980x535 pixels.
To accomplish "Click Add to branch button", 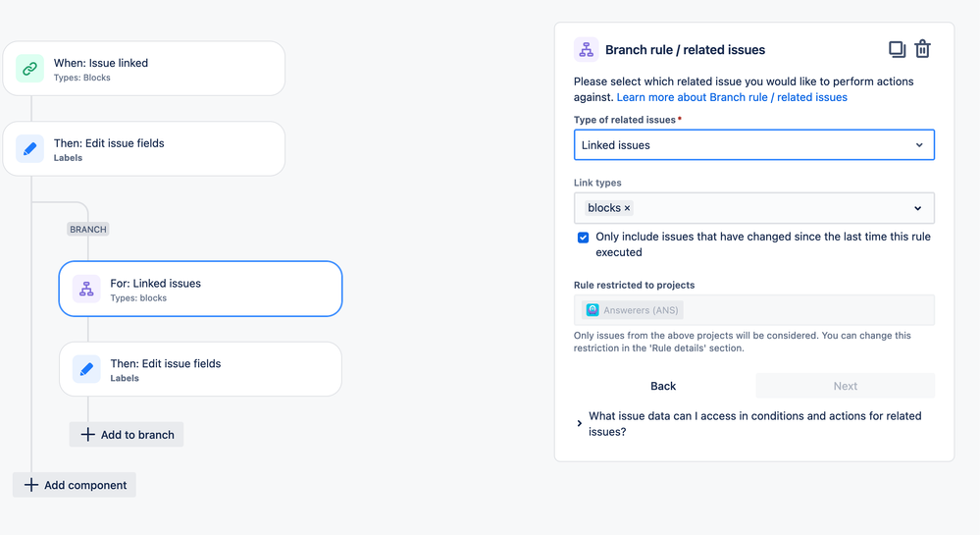I will pyautogui.click(x=127, y=434).
